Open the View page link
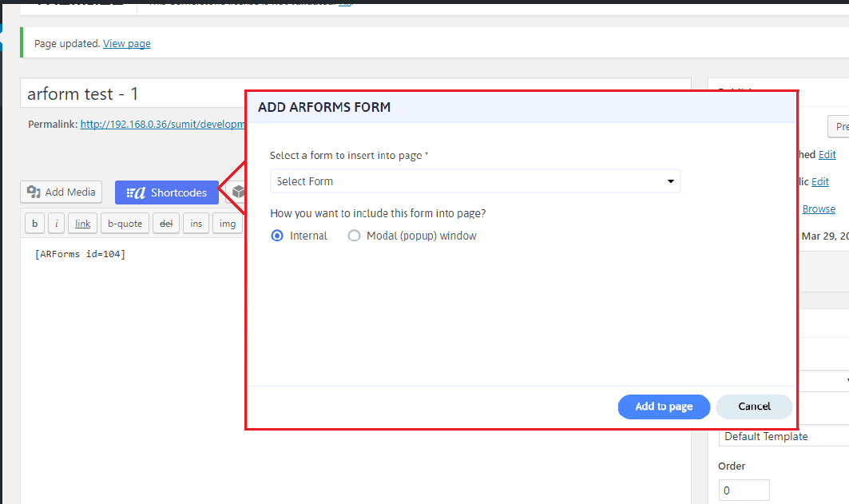Screen dimensions: 849x504 point(126,44)
